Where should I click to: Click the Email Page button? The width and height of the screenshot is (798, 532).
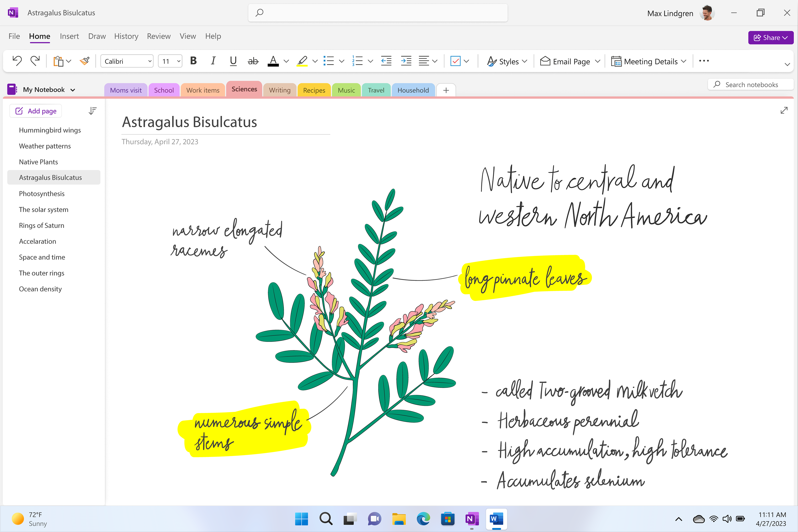565,62
